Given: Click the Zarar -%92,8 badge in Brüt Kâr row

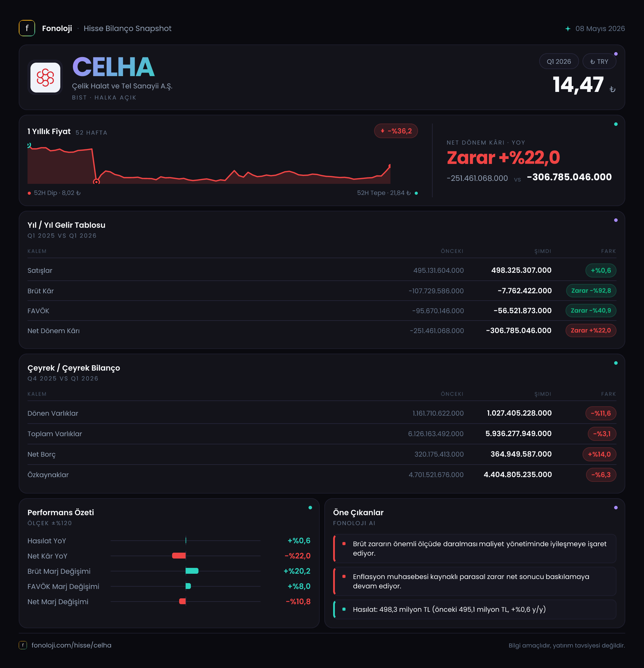Looking at the screenshot, I should pos(591,291).
